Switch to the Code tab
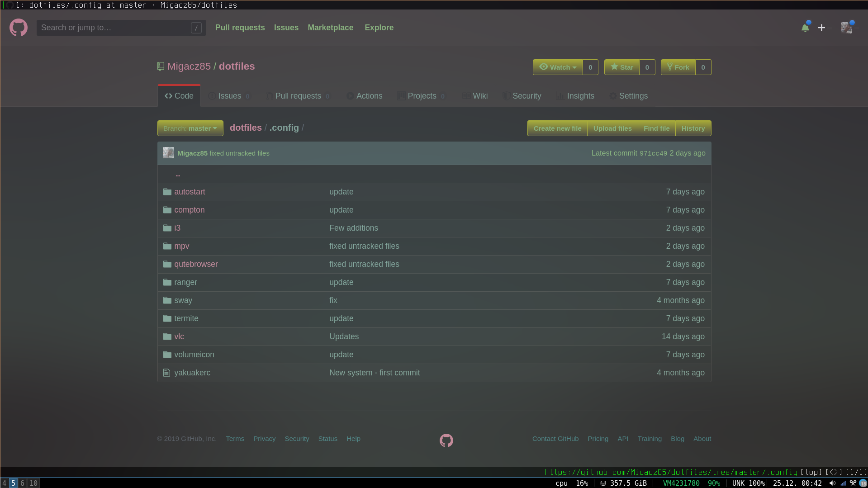 pos(179,96)
